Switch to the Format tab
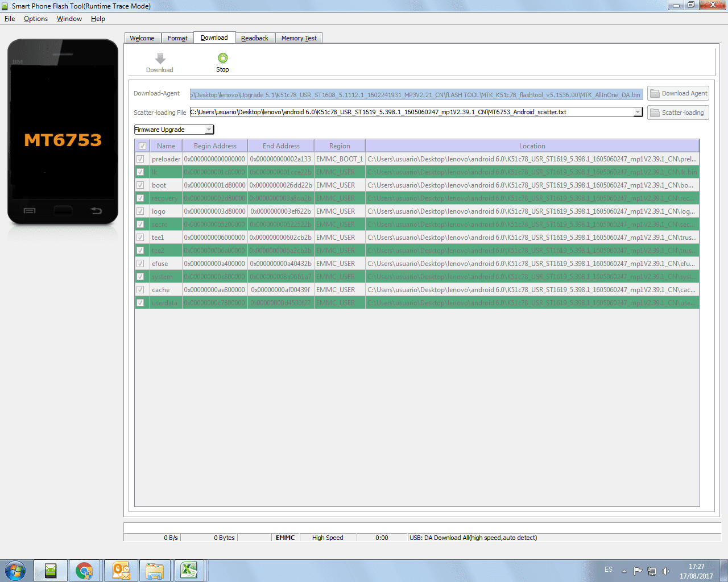 (x=177, y=38)
